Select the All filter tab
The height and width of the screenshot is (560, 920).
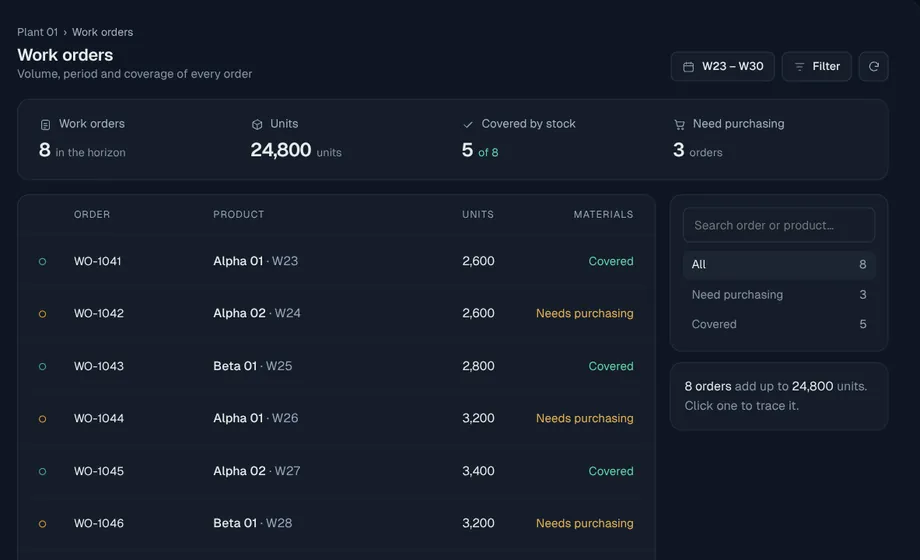pos(779,265)
